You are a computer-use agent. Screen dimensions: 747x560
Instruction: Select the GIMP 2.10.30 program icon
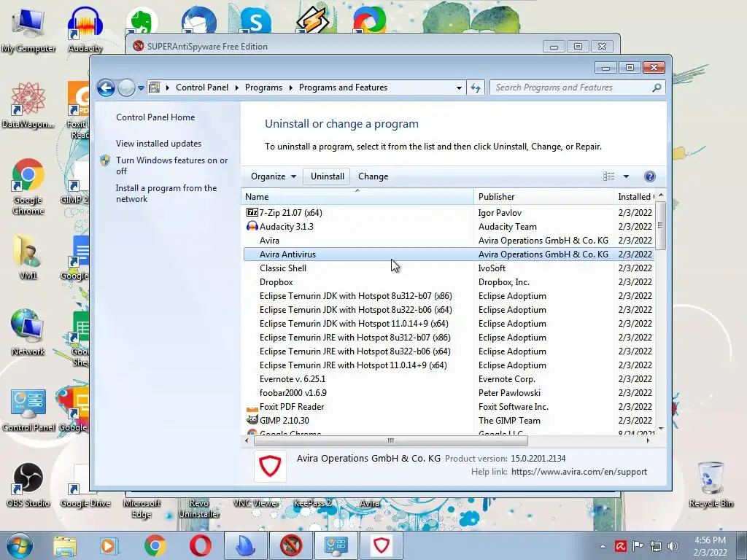[x=252, y=420]
